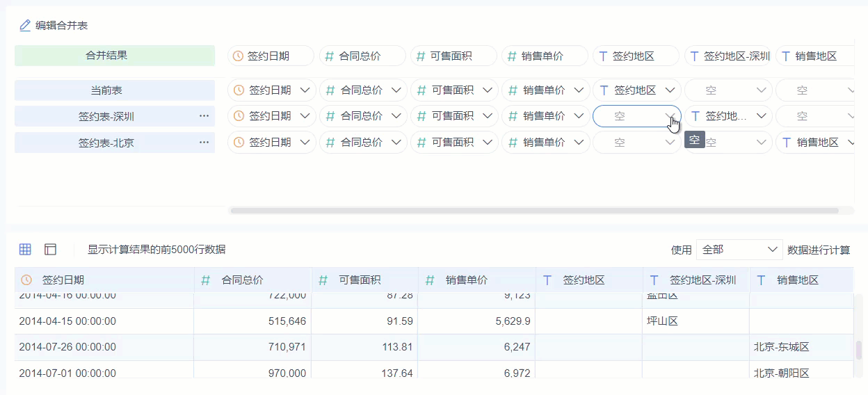This screenshot has height=395, width=868.
Task: Click the 销售单价 field in the 合并结果 row
Action: click(545, 56)
